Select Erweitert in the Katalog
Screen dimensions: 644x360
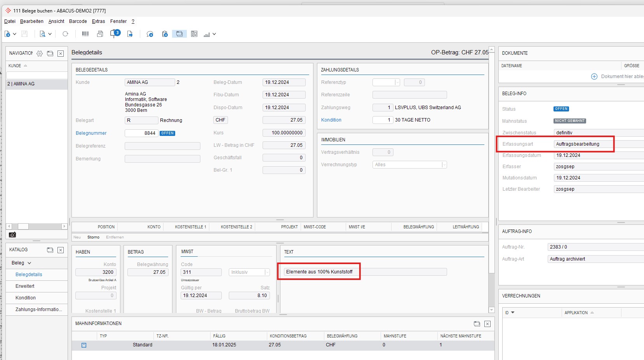[25, 286]
